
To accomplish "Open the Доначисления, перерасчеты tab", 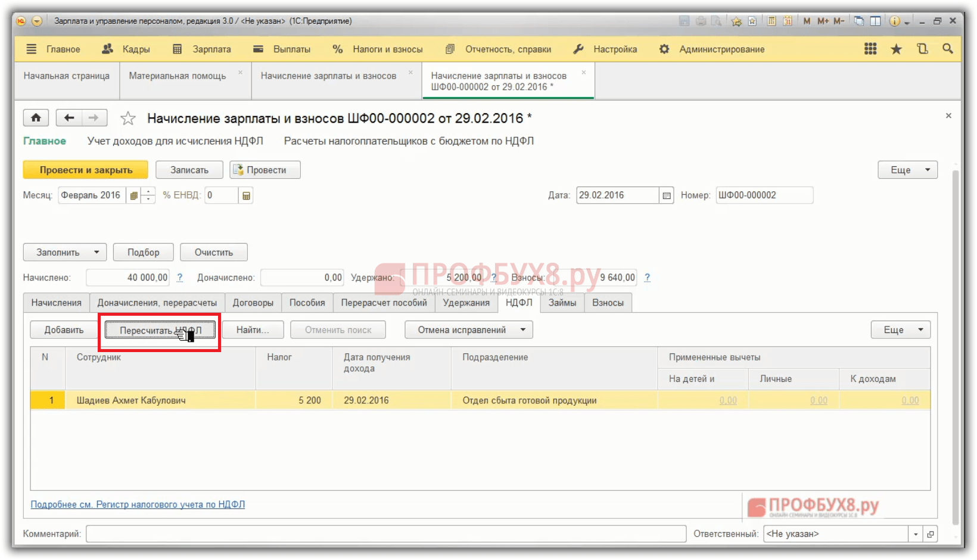I will [157, 303].
